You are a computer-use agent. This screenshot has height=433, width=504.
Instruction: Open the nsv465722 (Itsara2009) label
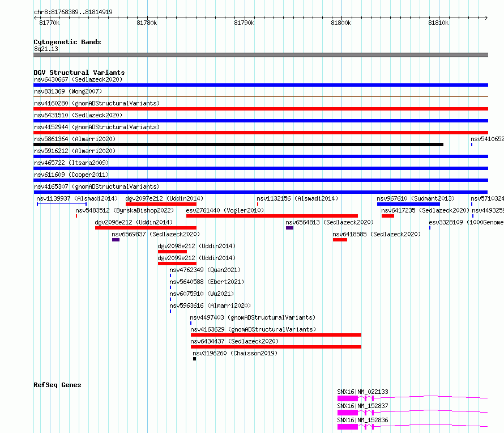tap(71, 163)
